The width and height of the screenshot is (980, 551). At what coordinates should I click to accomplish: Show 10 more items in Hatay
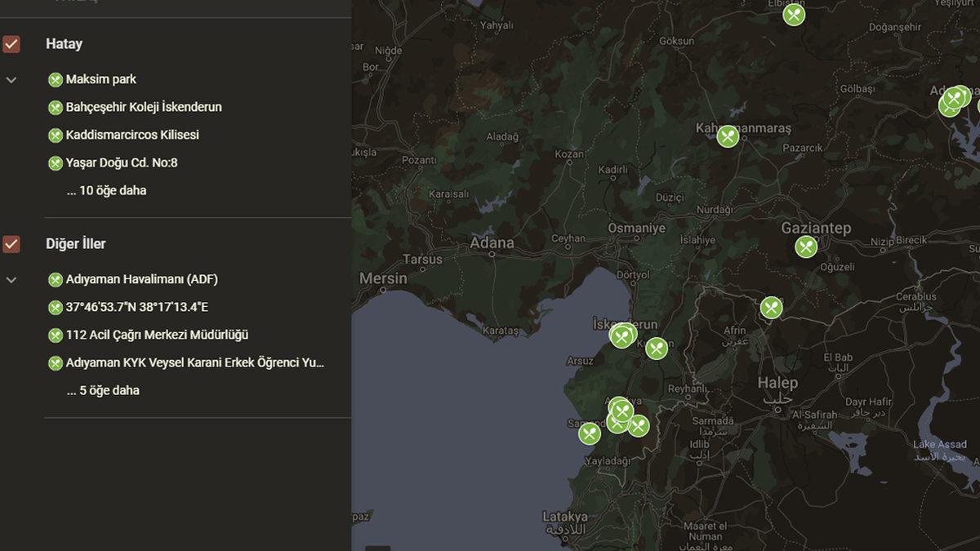[107, 191]
